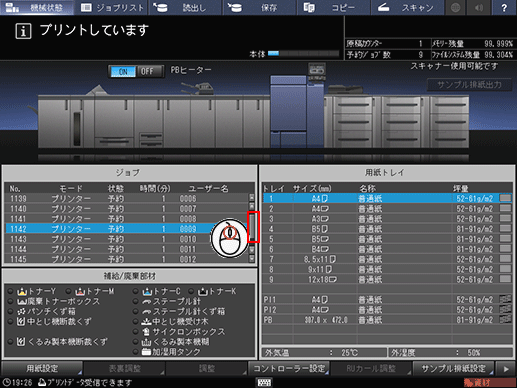This screenshot has width=517, height=388.
Task: Select tray 1 A4 普通紙 row
Action: pos(387,199)
